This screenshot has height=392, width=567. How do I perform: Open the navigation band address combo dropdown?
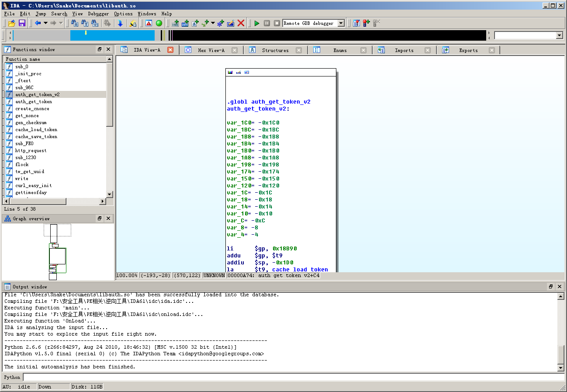pos(560,35)
